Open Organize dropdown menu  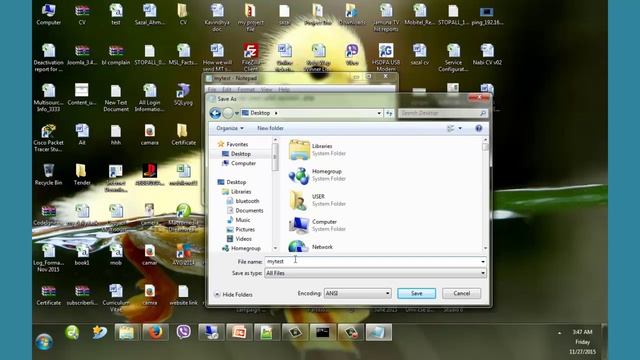tap(230, 128)
